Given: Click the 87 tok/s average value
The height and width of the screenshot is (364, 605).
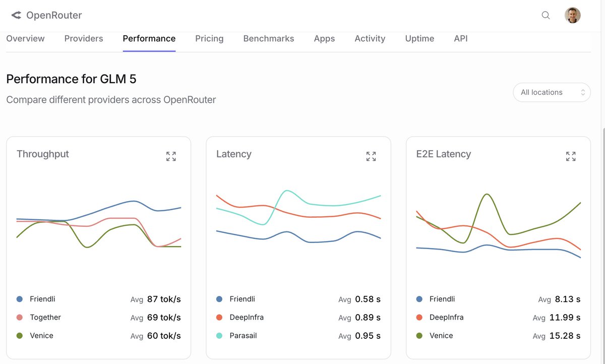Looking at the screenshot, I should 164,299.
